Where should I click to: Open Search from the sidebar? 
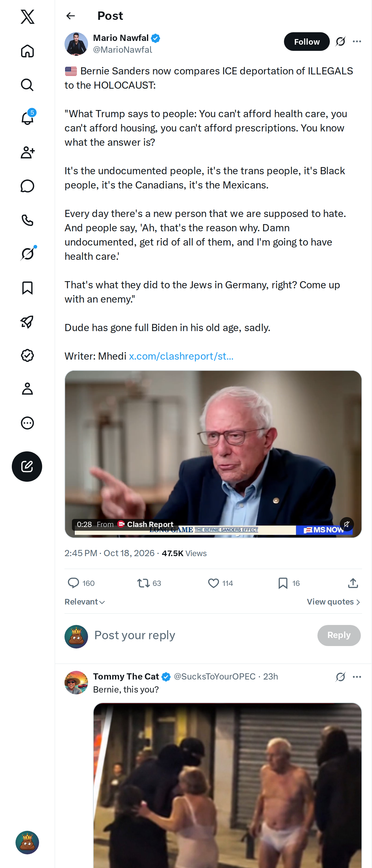point(27,85)
